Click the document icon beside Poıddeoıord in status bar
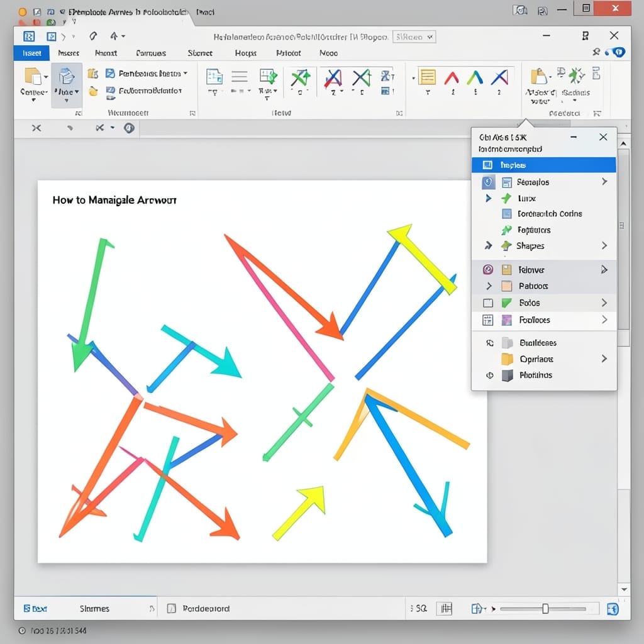Screen dimensions: 644x644 (x=171, y=608)
